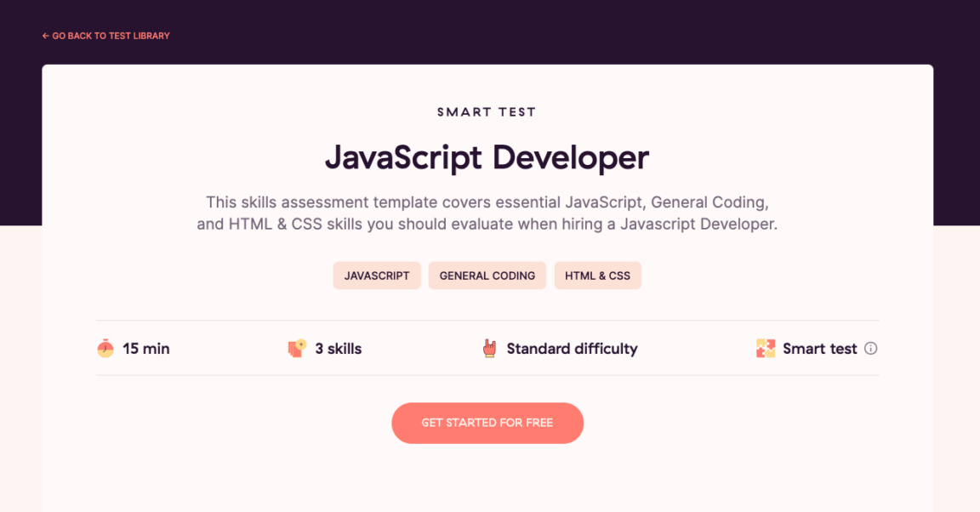Screen dimensions: 980x512
Task: Select the JAVASCRIPT skill tag
Action: point(377,275)
